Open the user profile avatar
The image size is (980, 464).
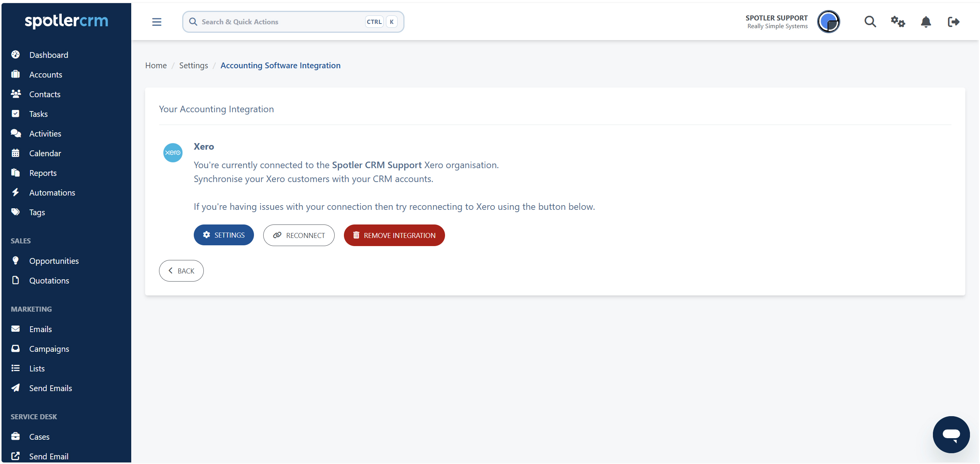click(828, 22)
